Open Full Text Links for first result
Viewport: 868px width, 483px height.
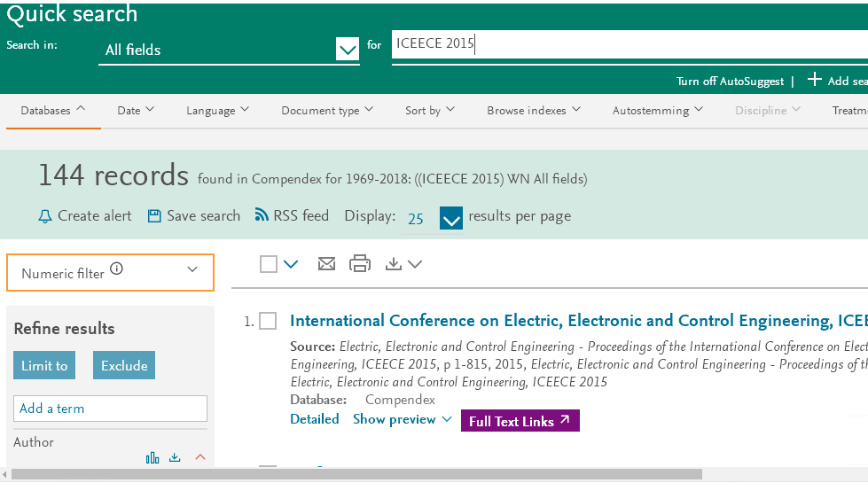[x=520, y=421]
